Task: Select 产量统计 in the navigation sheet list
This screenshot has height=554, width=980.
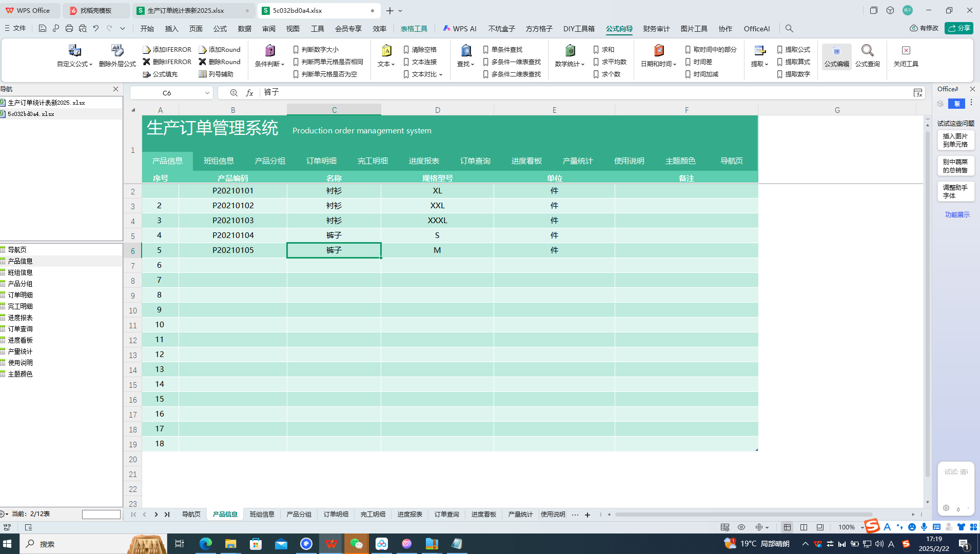Action: 20,351
